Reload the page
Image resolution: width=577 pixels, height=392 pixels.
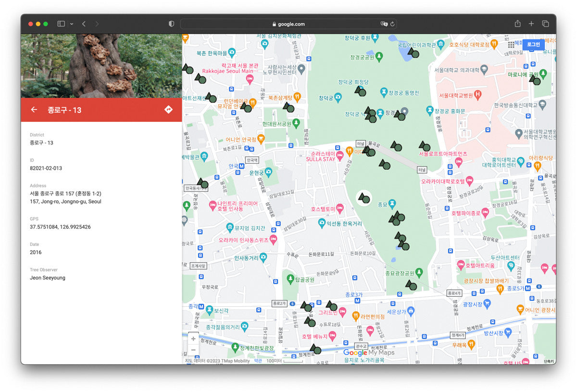pos(392,24)
